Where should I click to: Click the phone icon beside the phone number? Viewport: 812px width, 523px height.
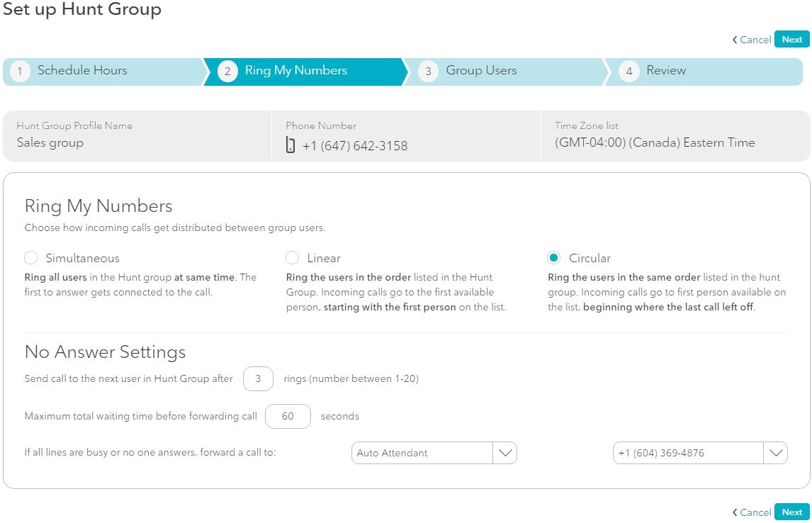point(291,145)
